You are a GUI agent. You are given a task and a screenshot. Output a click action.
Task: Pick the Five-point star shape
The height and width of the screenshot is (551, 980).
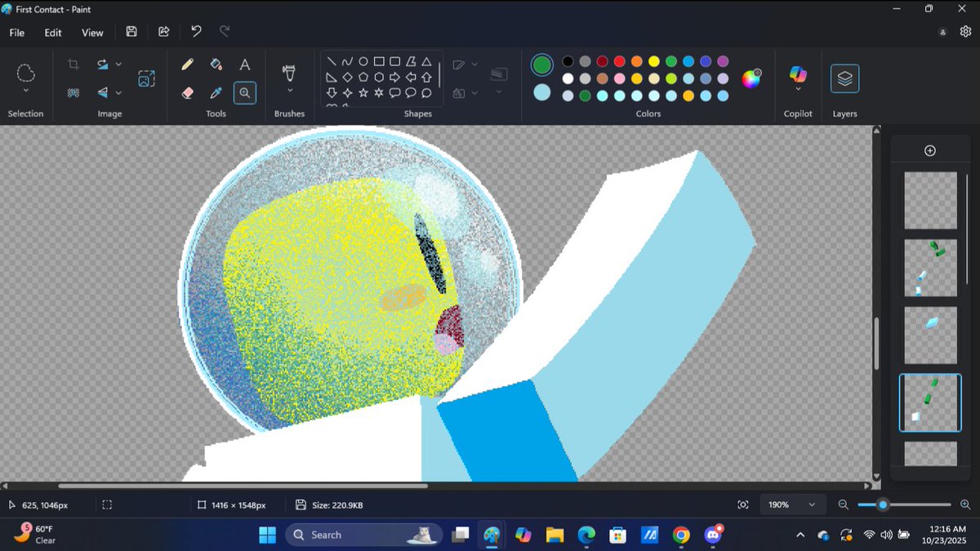tap(363, 92)
